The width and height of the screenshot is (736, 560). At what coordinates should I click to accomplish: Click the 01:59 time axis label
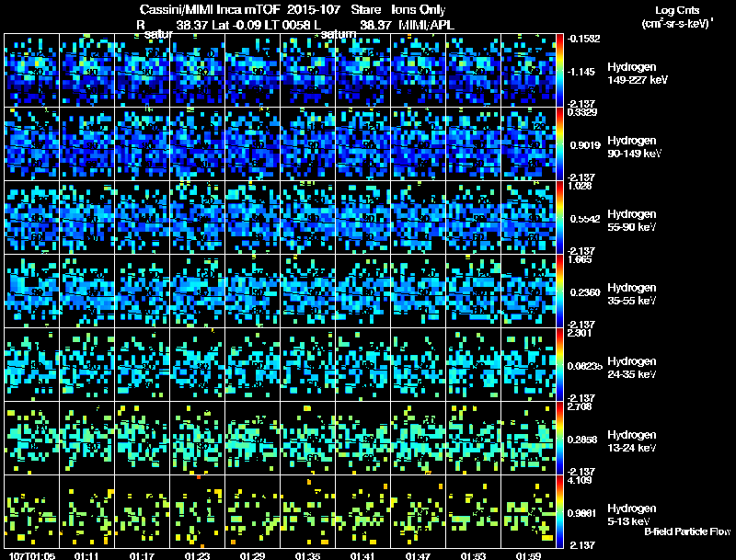[x=528, y=555]
